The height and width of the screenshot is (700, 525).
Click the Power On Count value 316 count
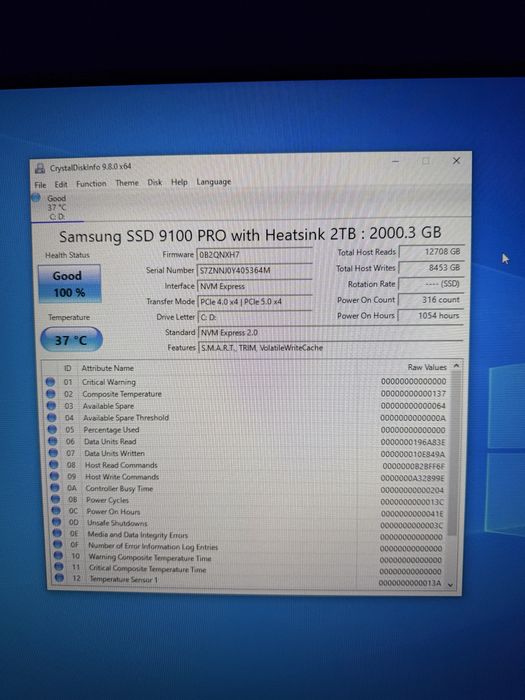(431, 300)
